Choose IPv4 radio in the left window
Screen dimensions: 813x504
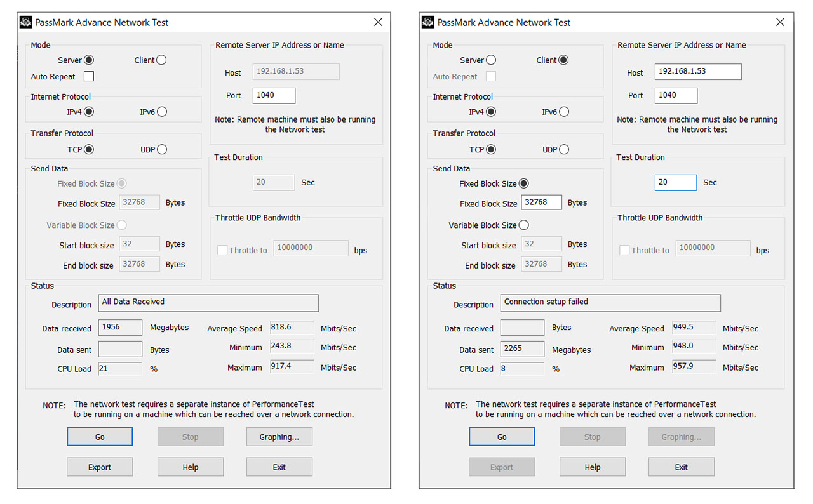pyautogui.click(x=89, y=112)
